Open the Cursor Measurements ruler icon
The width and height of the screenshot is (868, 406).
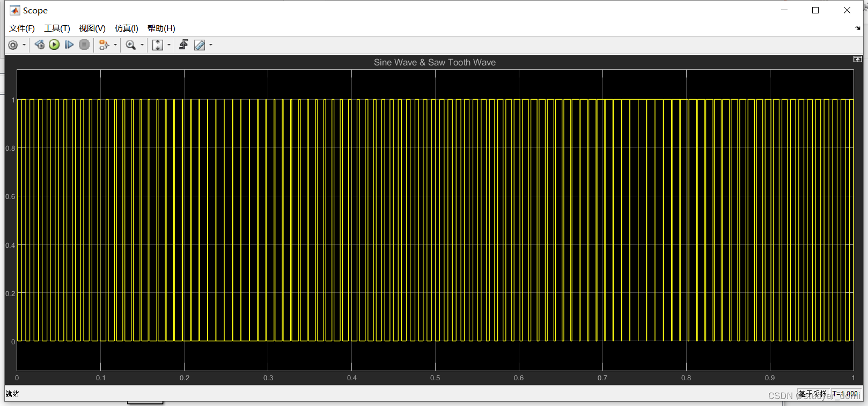[200, 45]
